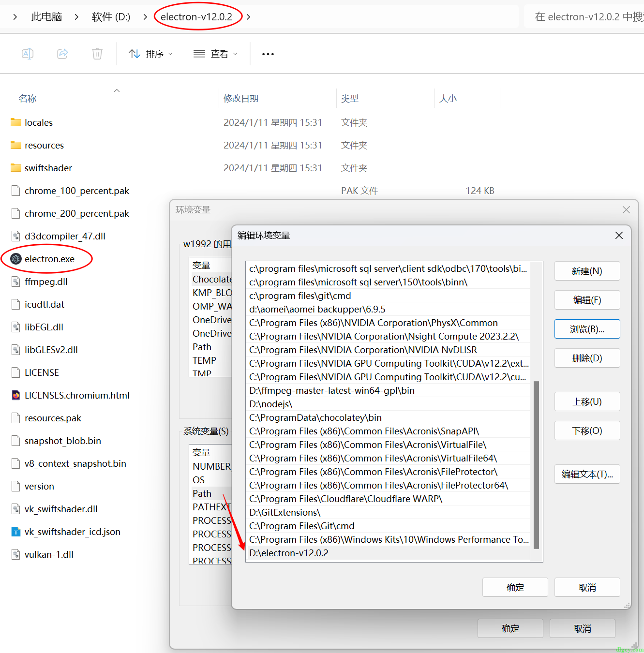This screenshot has height=653, width=644.
Task: Select LICENSES.chromium.html file icon
Action: point(16,395)
